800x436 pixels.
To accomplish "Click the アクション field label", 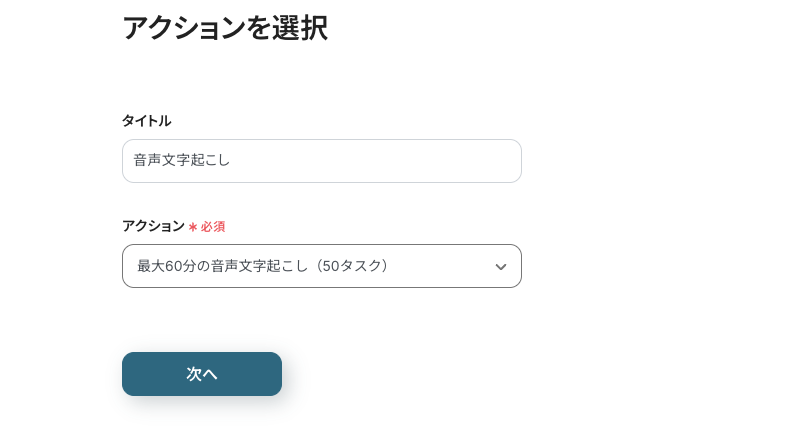I will click(153, 226).
